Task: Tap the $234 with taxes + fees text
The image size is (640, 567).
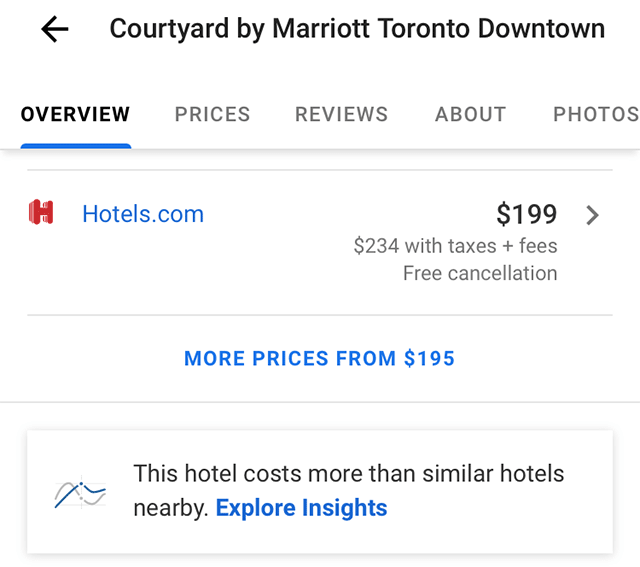Action: pyautogui.click(x=456, y=246)
